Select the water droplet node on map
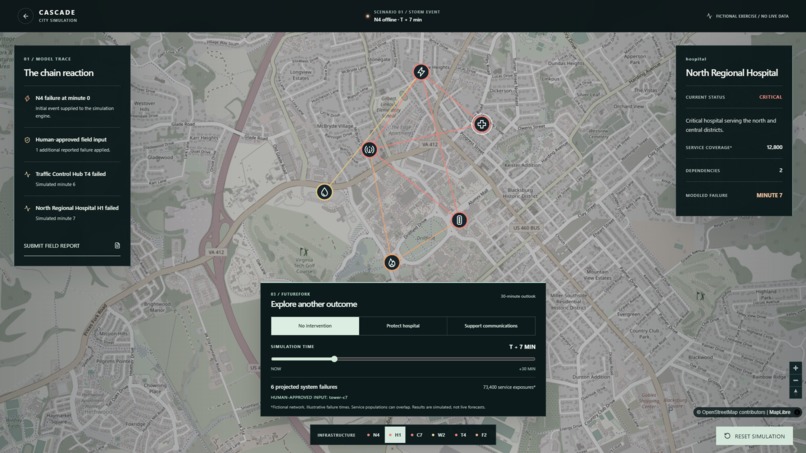This screenshot has width=806, height=453. click(324, 192)
